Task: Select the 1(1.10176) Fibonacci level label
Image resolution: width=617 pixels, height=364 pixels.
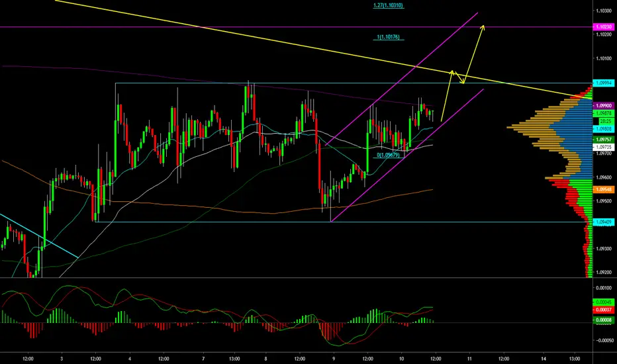Action: tap(389, 37)
